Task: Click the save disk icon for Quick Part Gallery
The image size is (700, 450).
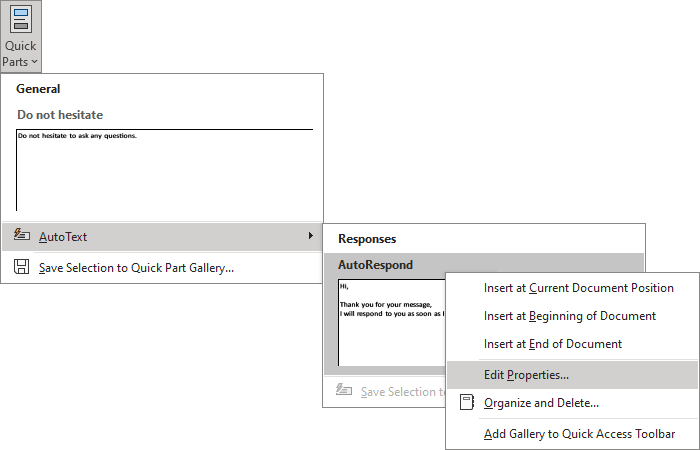Action: click(x=21, y=267)
